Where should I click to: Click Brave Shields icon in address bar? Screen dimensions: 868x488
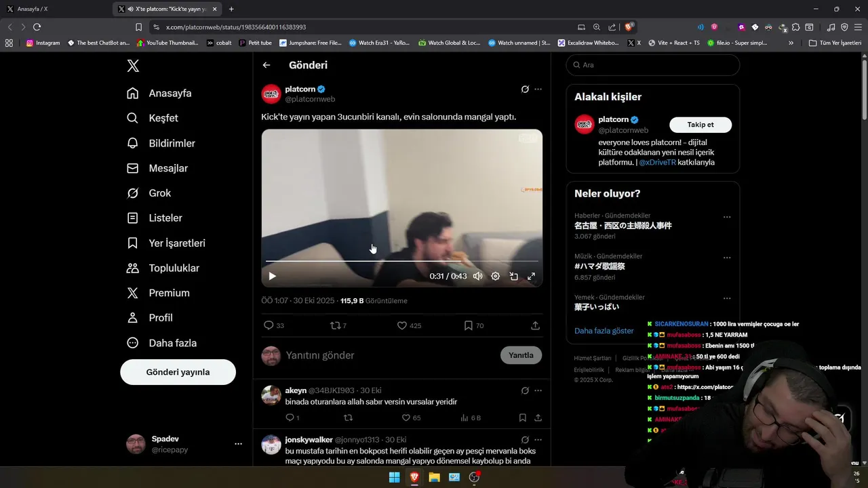click(629, 27)
